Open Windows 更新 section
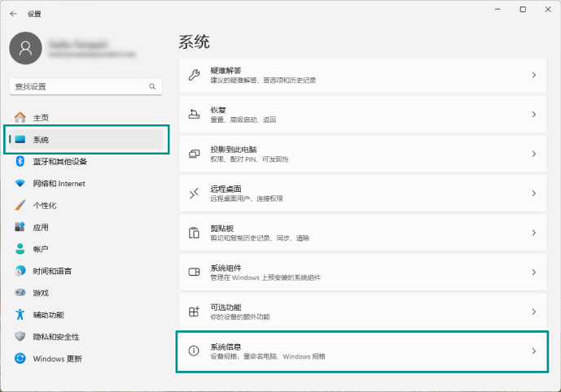This screenshot has width=561, height=392. click(x=57, y=359)
